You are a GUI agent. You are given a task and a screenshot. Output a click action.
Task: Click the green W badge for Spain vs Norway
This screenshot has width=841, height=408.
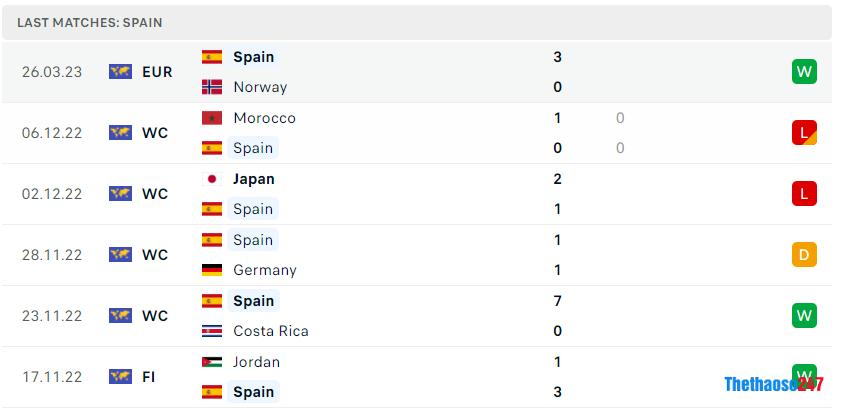click(x=804, y=71)
